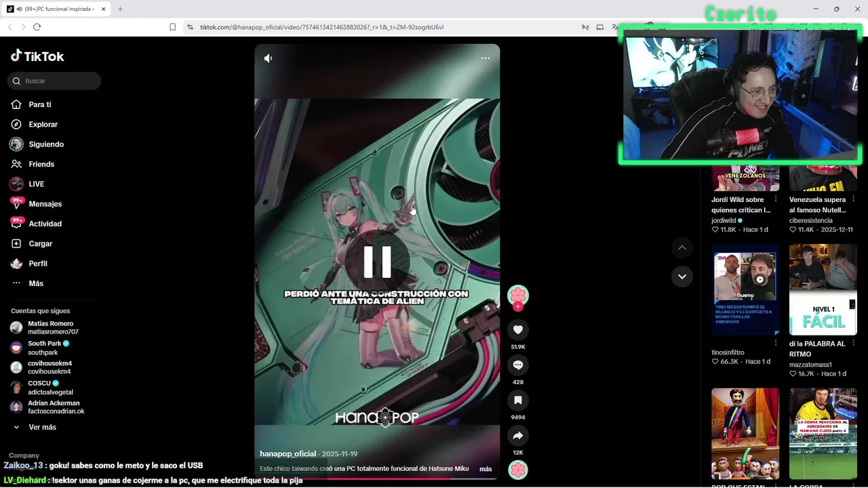
Task: Open mazzatomass1 author link
Action: point(810,365)
